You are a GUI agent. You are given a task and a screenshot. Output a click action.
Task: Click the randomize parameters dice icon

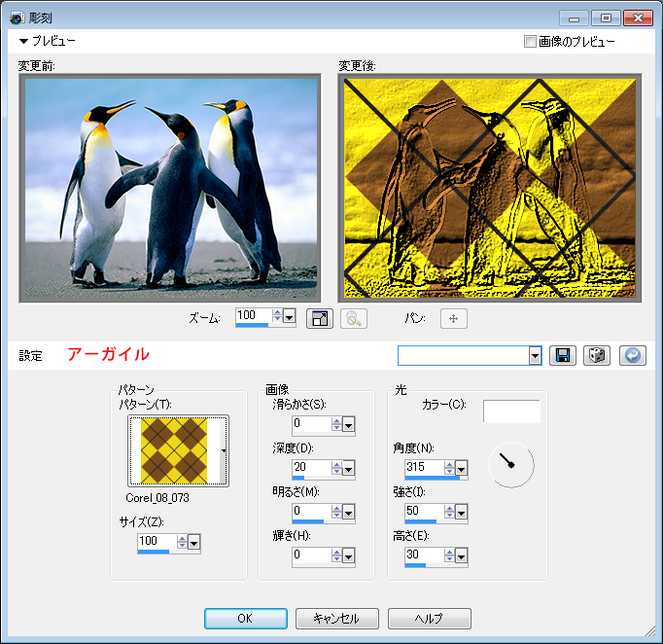pos(597,355)
